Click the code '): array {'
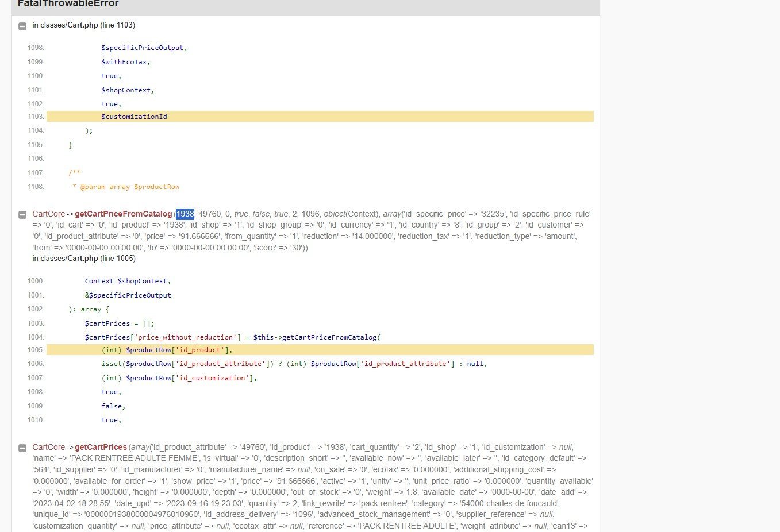Viewport: 780px width, 532px height. click(x=89, y=309)
